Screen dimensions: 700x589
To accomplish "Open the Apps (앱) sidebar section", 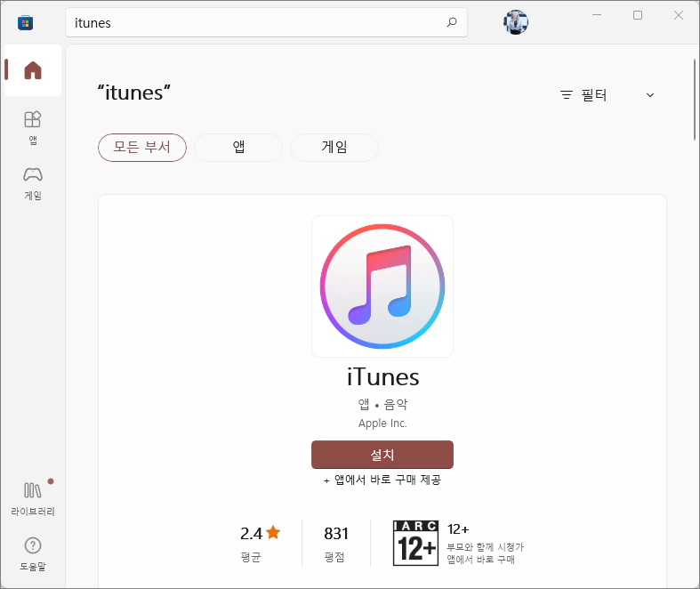I will 33,128.
